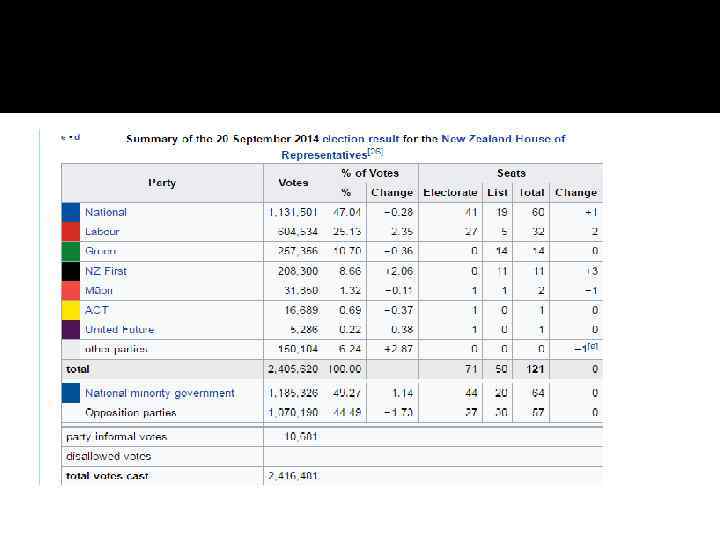This screenshot has width=720, height=540.
Task: Click the 'total votes cast' row label
Action: pos(107,476)
